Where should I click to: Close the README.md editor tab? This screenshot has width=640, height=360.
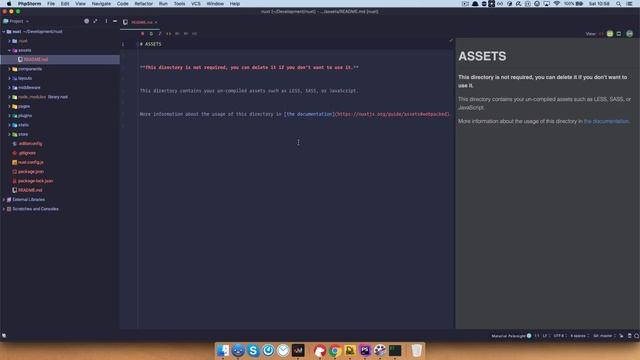[x=156, y=22]
